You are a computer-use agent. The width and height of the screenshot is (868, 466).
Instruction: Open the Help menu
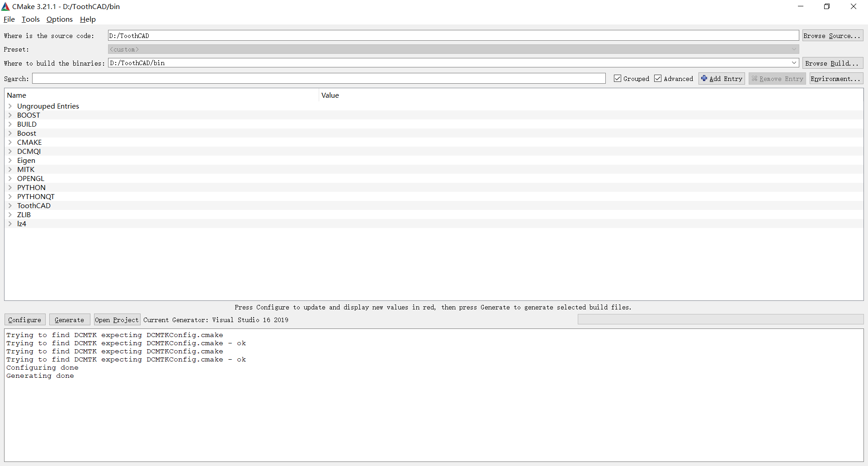tap(88, 19)
